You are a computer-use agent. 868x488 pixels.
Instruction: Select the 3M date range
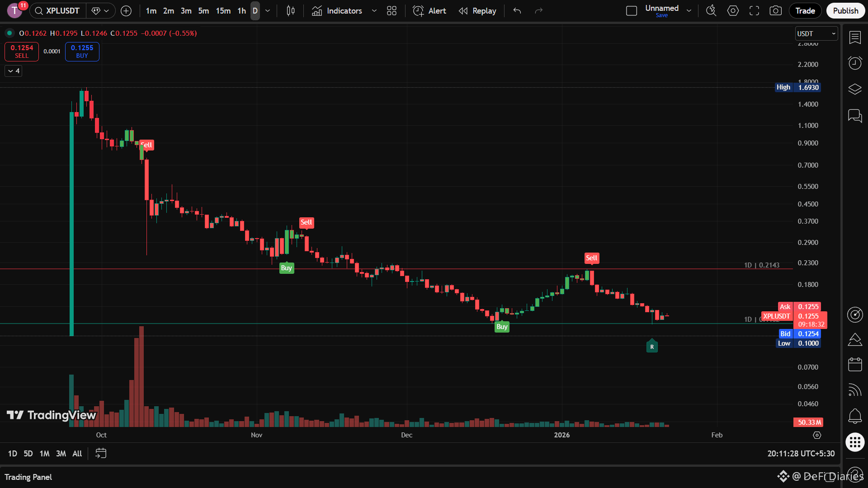click(x=61, y=454)
